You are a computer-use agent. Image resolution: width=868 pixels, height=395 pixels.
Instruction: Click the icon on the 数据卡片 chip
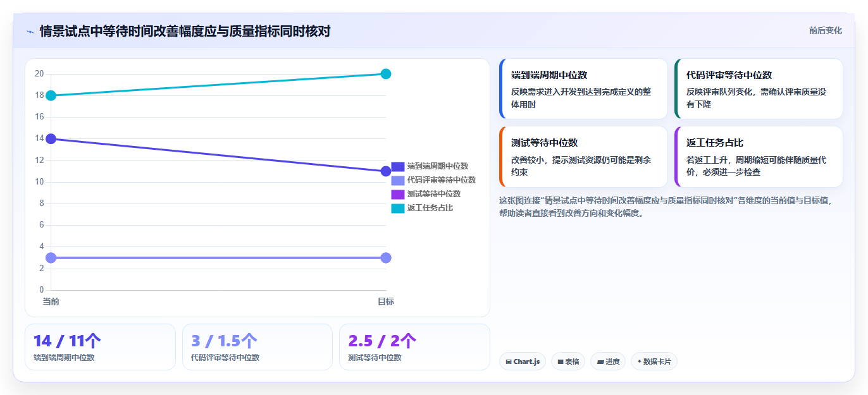[x=640, y=362]
